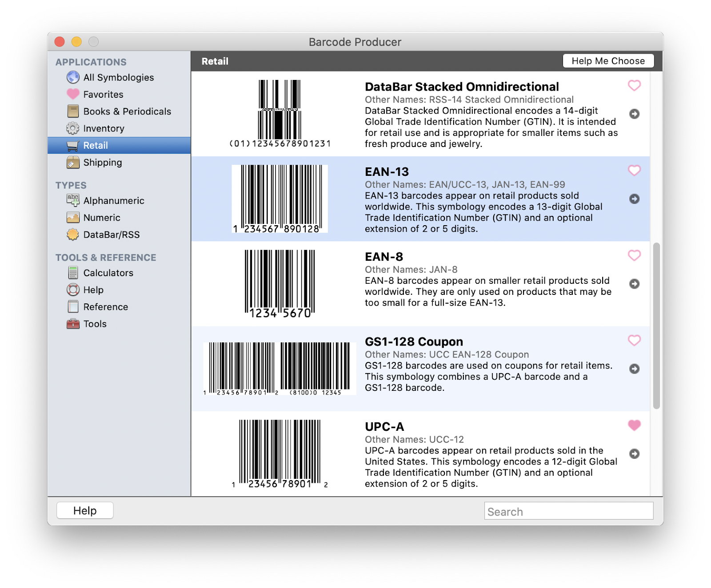The image size is (711, 588).
Task: Select the Retail sidebar label
Action: click(x=96, y=145)
